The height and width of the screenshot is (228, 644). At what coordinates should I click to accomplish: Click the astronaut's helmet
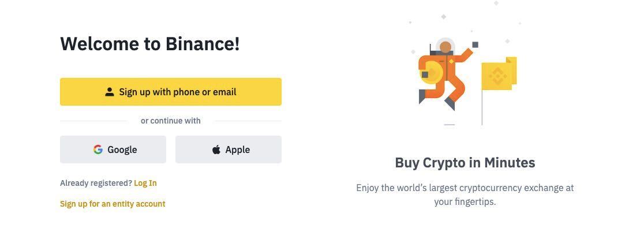point(445,46)
